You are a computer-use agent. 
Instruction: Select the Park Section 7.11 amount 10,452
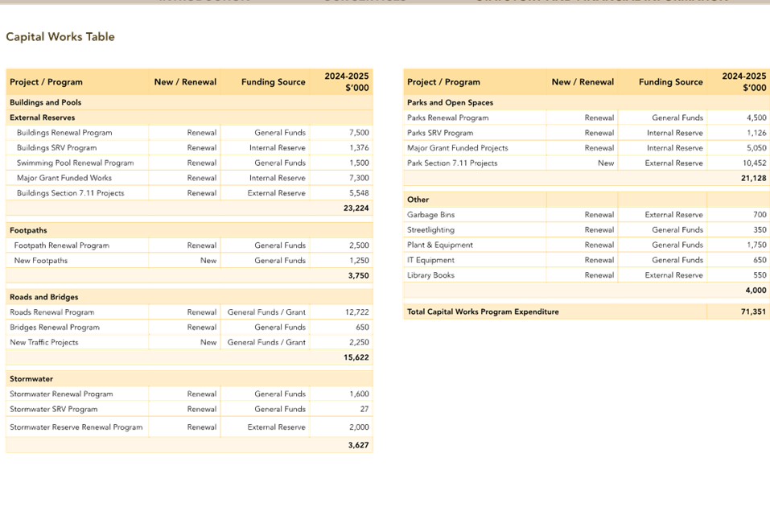pos(754,163)
